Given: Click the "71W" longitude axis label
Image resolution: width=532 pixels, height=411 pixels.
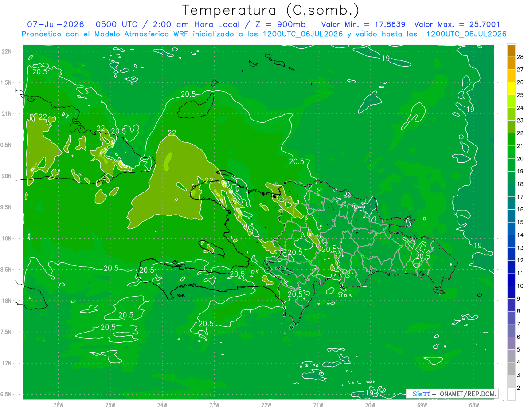Looking at the screenshot, I should 318,405.
